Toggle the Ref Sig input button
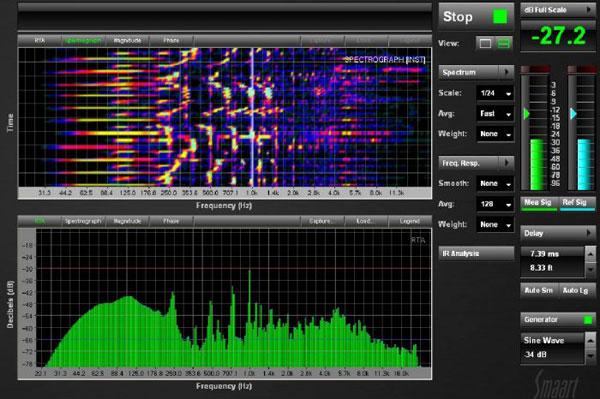 (x=577, y=203)
